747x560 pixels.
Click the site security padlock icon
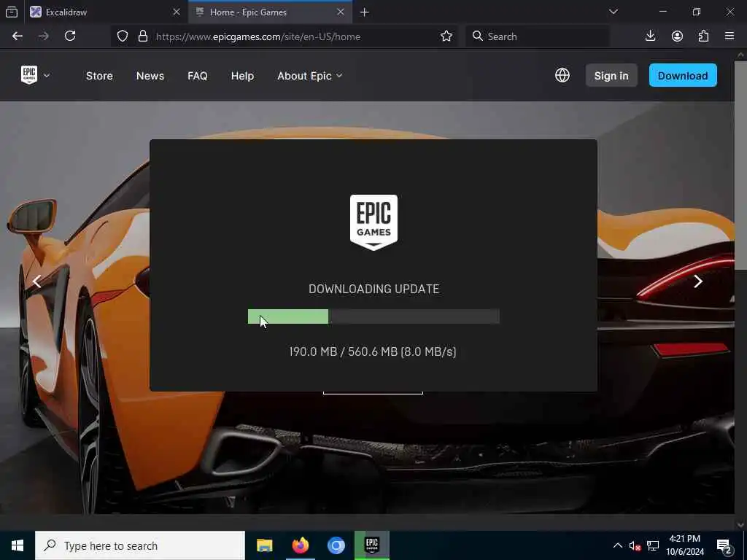tap(142, 36)
